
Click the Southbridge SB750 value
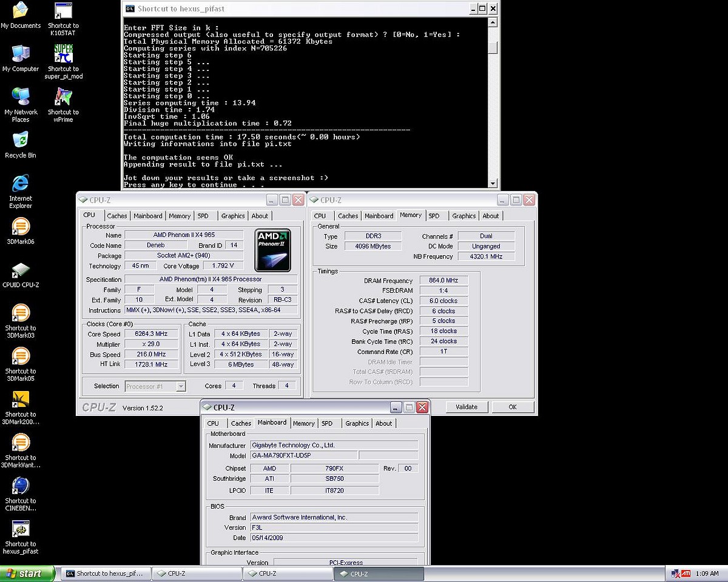[334, 479]
